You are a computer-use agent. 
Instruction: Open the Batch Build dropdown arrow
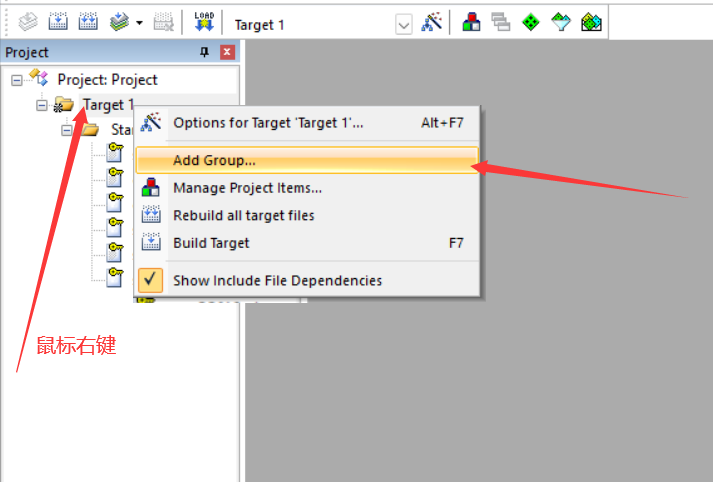point(140,23)
